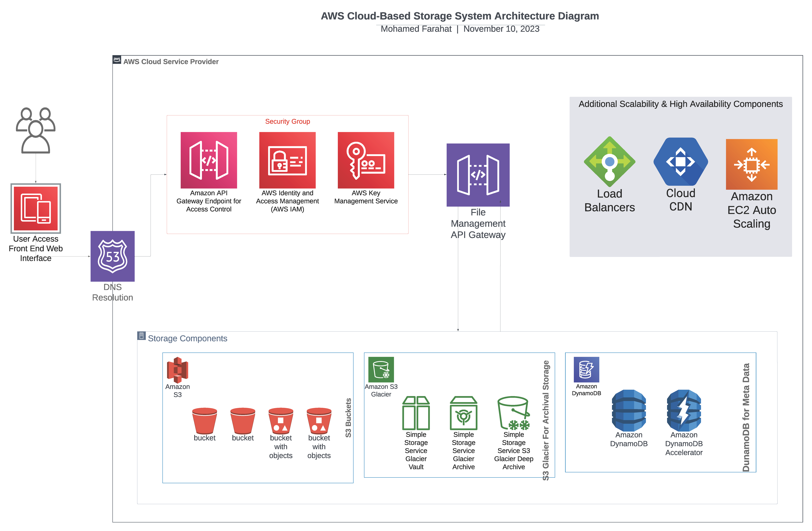812x531 pixels.
Task: Select the small Amazon DynamoDB purple icon
Action: pyautogui.click(x=587, y=369)
